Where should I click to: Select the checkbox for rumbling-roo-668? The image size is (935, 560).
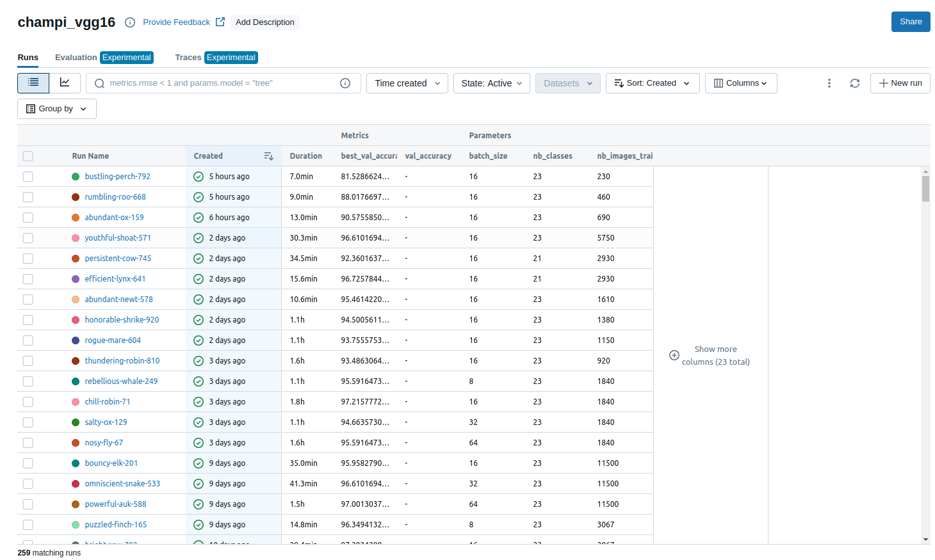[28, 197]
